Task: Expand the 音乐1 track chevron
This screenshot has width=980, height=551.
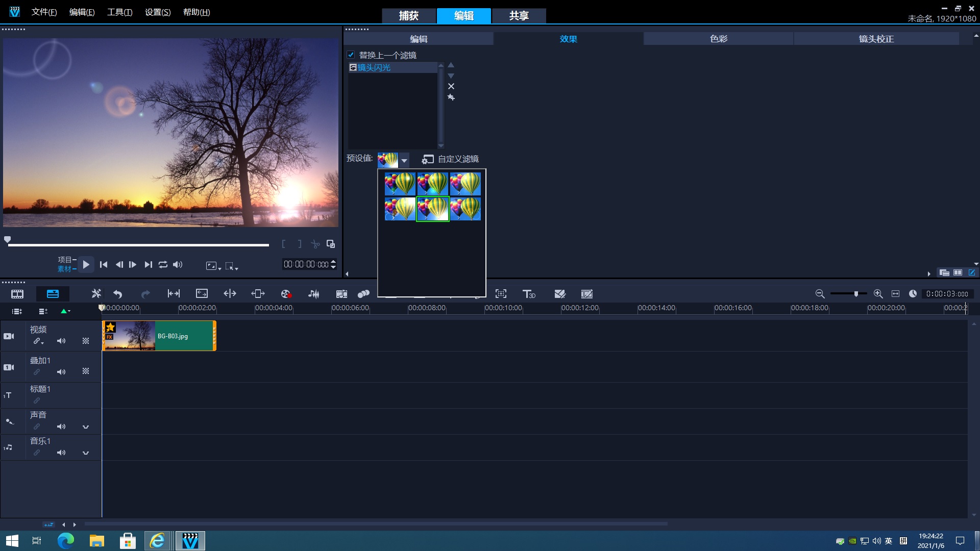Action: point(86,453)
